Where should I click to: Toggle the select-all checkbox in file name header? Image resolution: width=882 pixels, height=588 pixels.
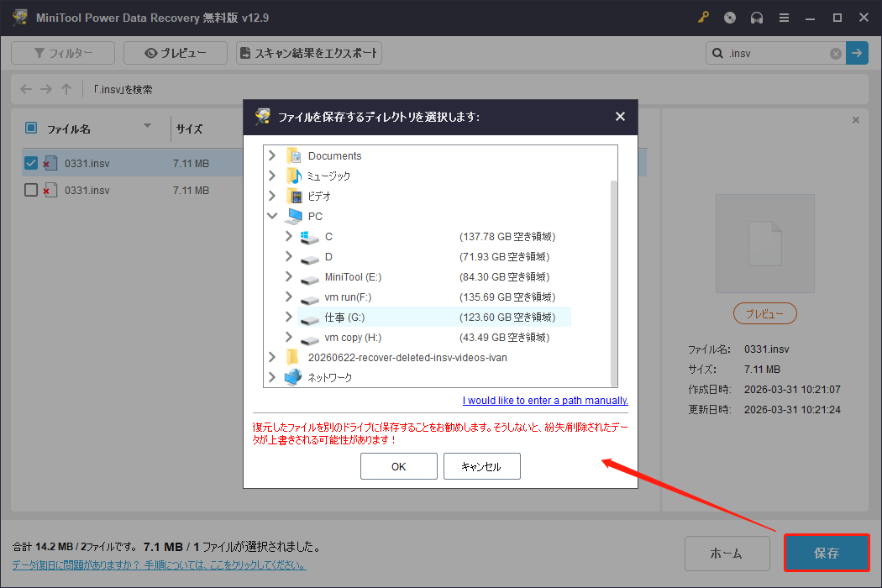click(31, 129)
